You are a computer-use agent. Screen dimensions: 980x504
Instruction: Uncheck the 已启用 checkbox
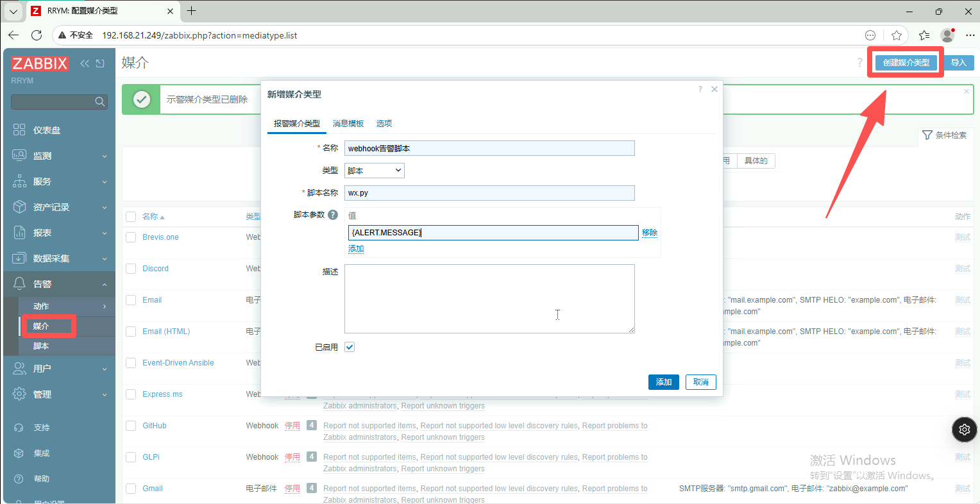point(350,347)
